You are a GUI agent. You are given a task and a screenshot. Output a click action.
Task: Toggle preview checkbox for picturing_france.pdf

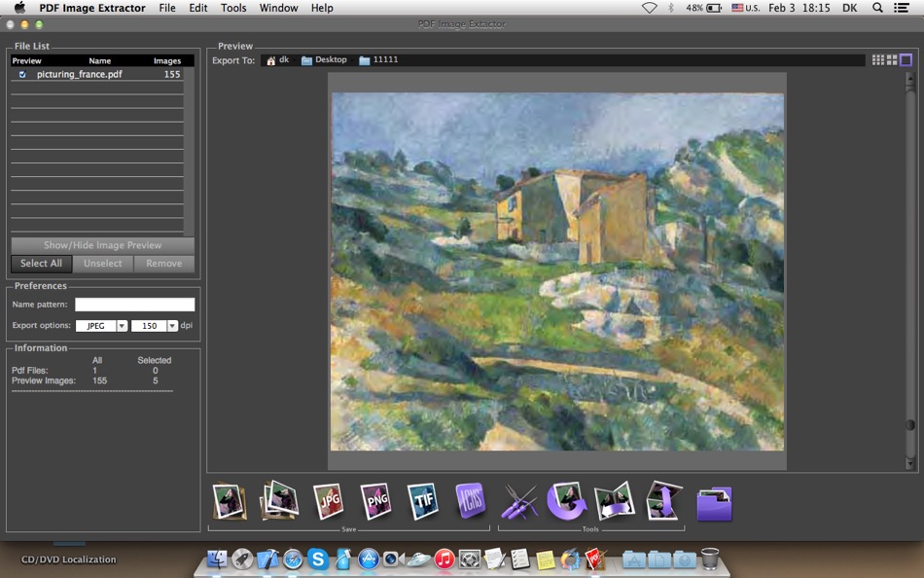(23, 74)
